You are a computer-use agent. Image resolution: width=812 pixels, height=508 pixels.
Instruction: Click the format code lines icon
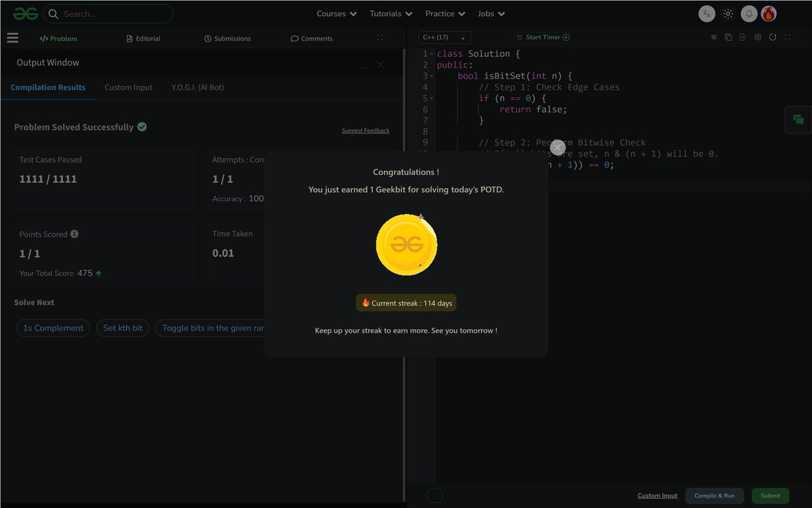[x=713, y=37]
